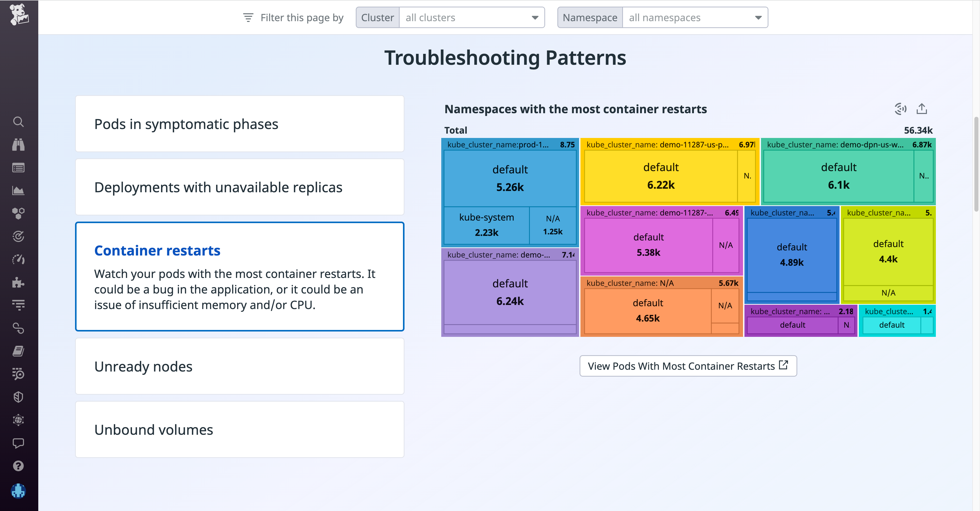Image resolution: width=980 pixels, height=511 pixels.
Task: Select the Notebooks icon in the sidebar
Action: [19, 351]
